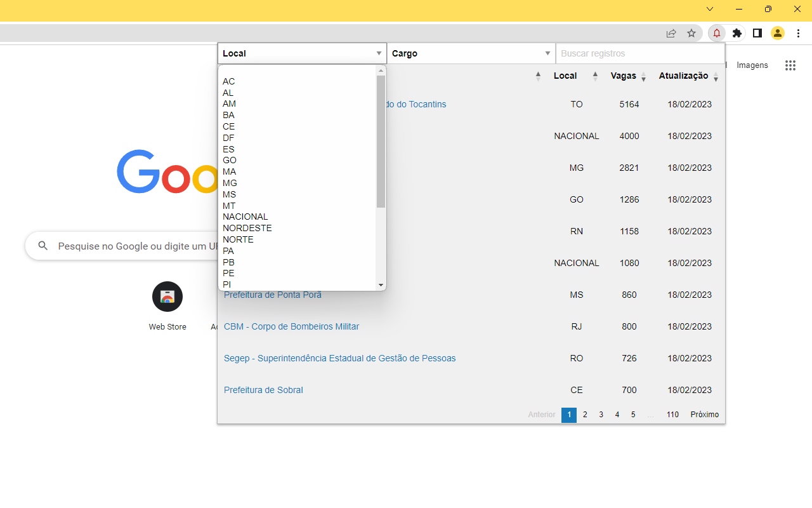812x508 pixels.
Task: Click the notifications bell icon
Action: pos(716,33)
